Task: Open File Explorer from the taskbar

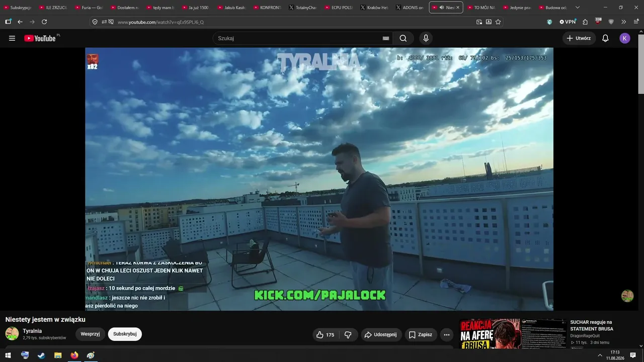Action: 58,355
